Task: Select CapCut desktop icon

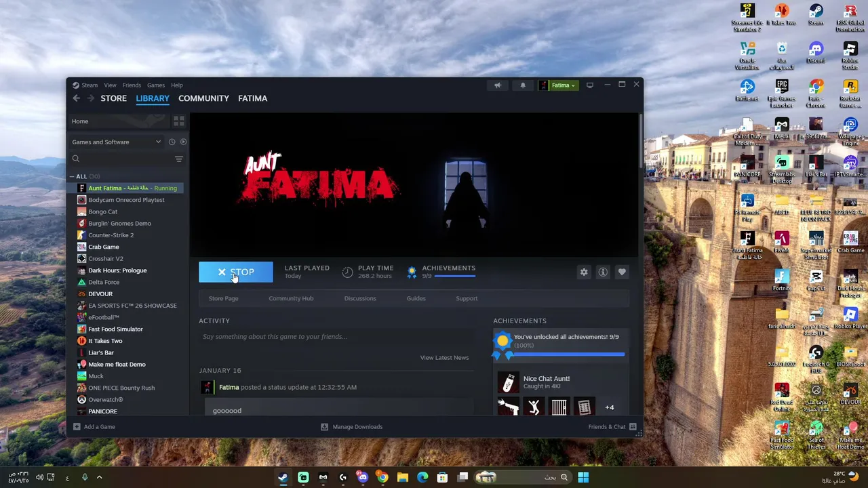Action: [x=816, y=280]
